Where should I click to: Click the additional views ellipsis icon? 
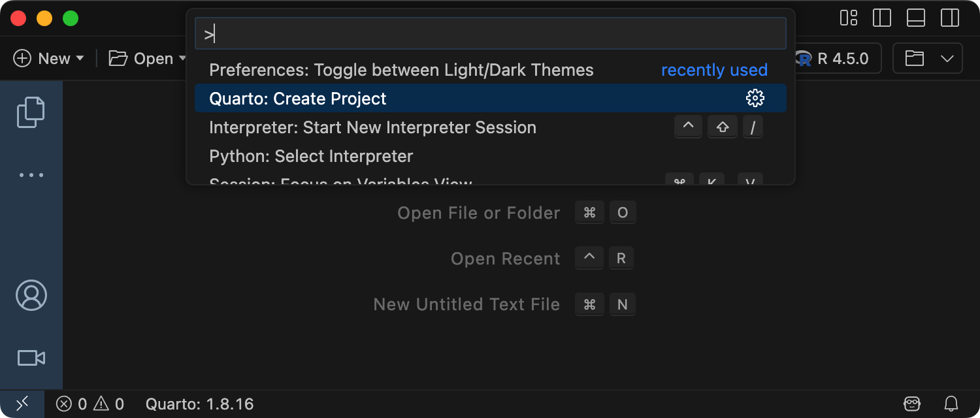(31, 175)
